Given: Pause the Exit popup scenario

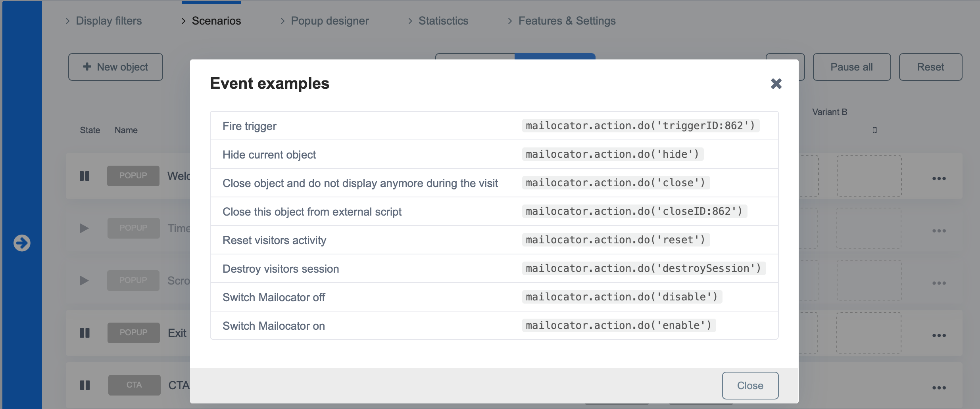Looking at the screenshot, I should (x=85, y=333).
